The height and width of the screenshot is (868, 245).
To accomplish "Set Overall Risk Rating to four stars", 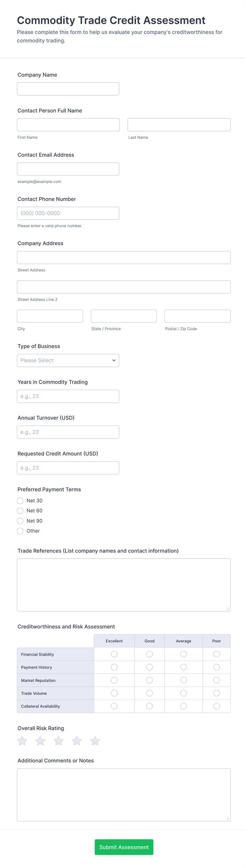I will point(77,741).
